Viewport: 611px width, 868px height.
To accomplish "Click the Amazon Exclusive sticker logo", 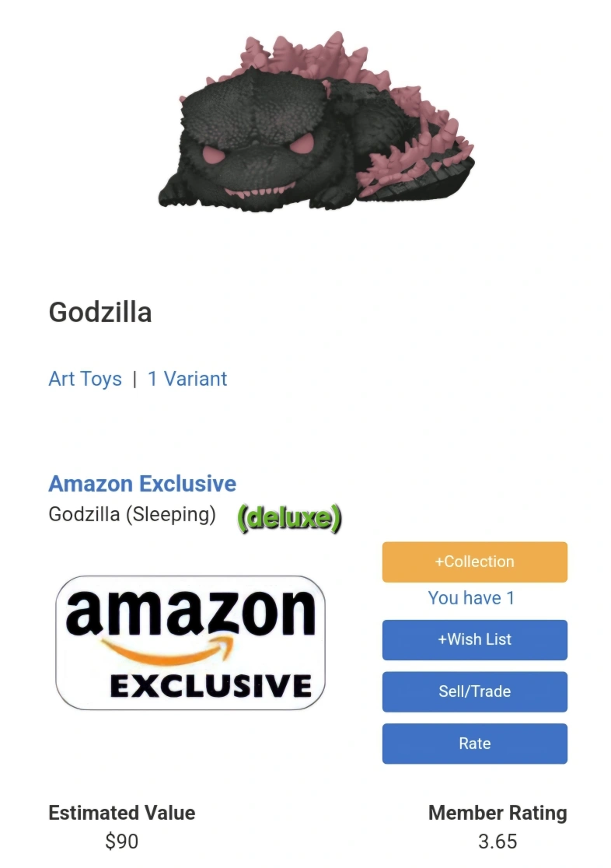I will [x=190, y=642].
